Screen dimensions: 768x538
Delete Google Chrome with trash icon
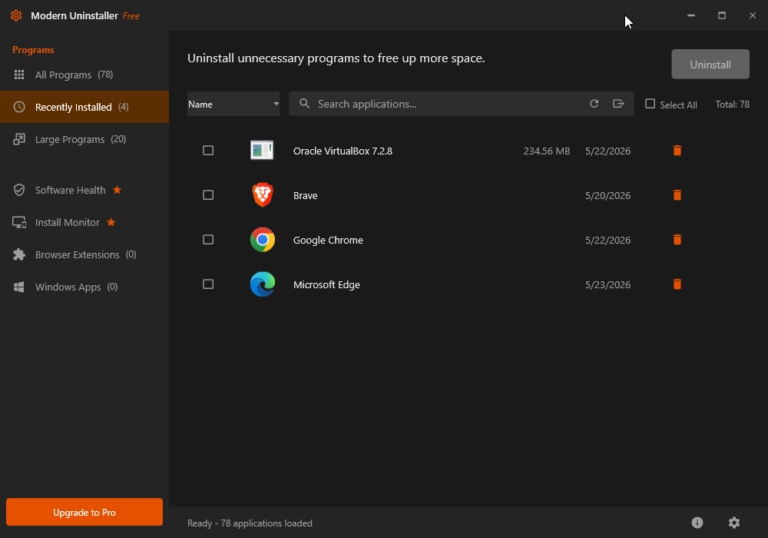coord(677,240)
